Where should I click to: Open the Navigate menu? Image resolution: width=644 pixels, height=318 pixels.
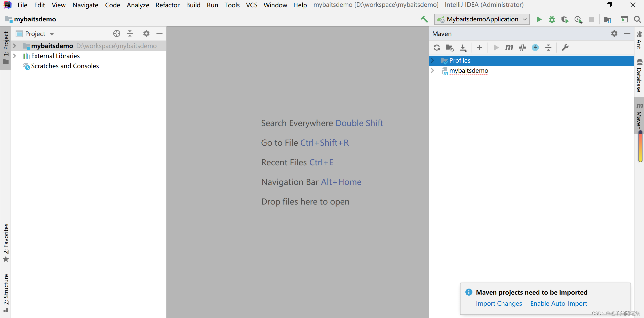tap(85, 5)
